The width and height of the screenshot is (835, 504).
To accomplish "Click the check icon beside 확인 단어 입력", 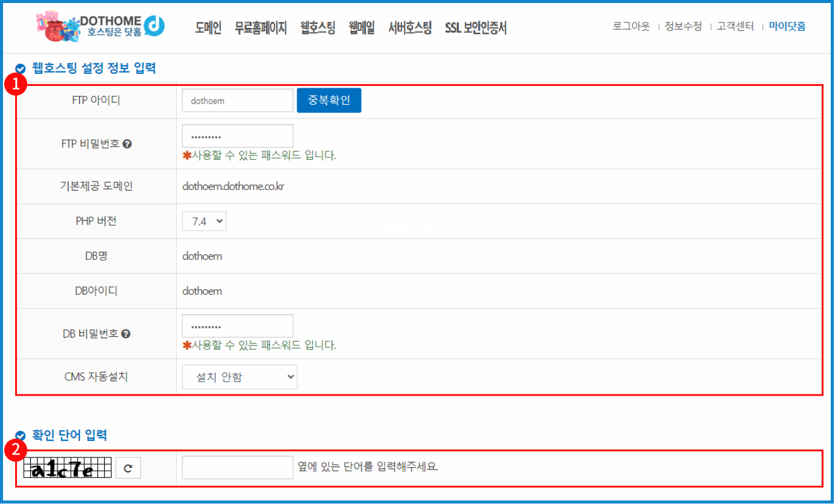I will click(21, 435).
